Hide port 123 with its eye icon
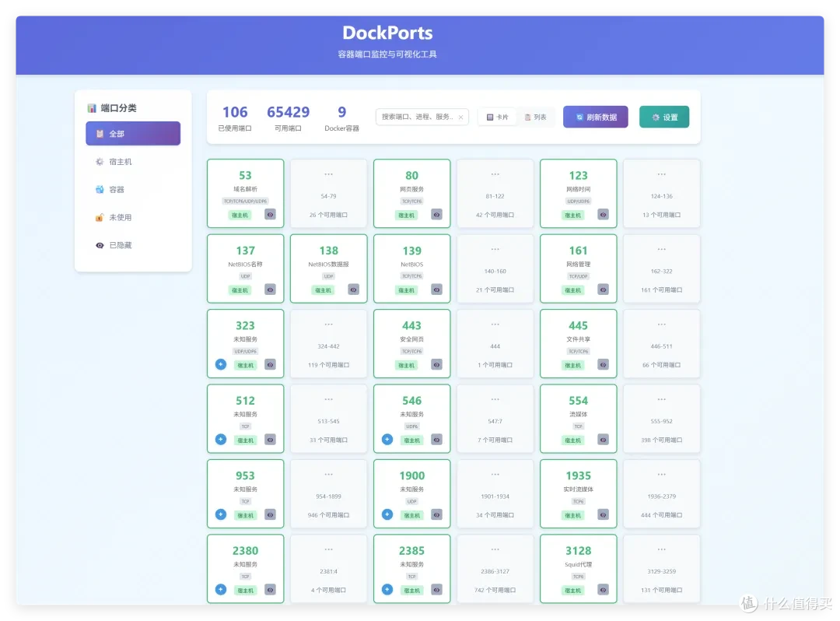 coord(604,215)
